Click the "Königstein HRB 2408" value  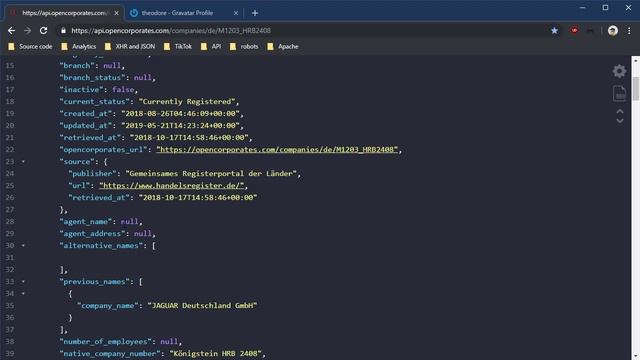click(215, 353)
